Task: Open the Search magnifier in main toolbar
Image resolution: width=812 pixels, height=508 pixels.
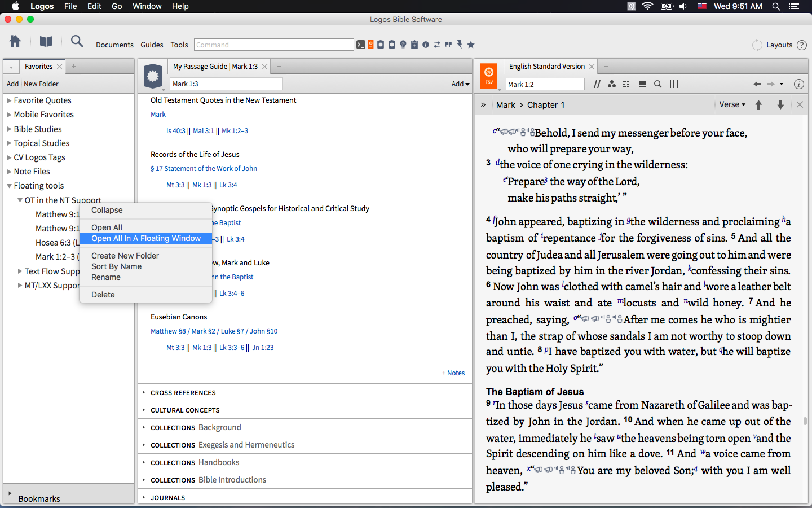Action: point(77,41)
